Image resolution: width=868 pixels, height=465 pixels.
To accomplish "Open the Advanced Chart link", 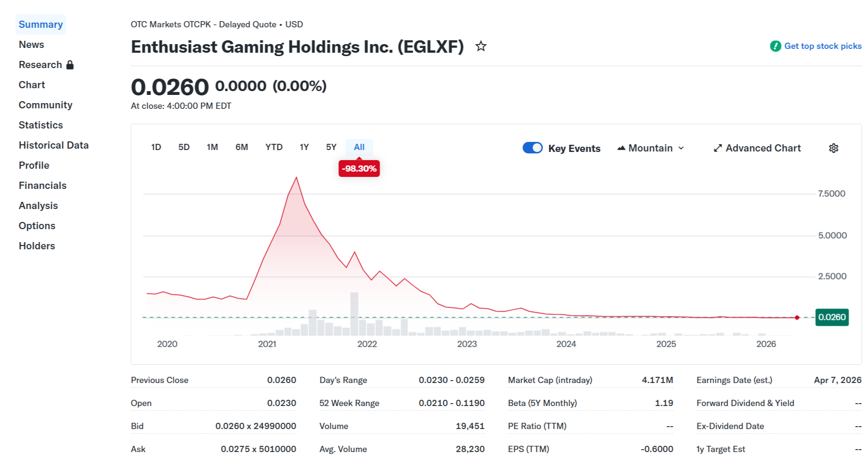I will (x=763, y=148).
